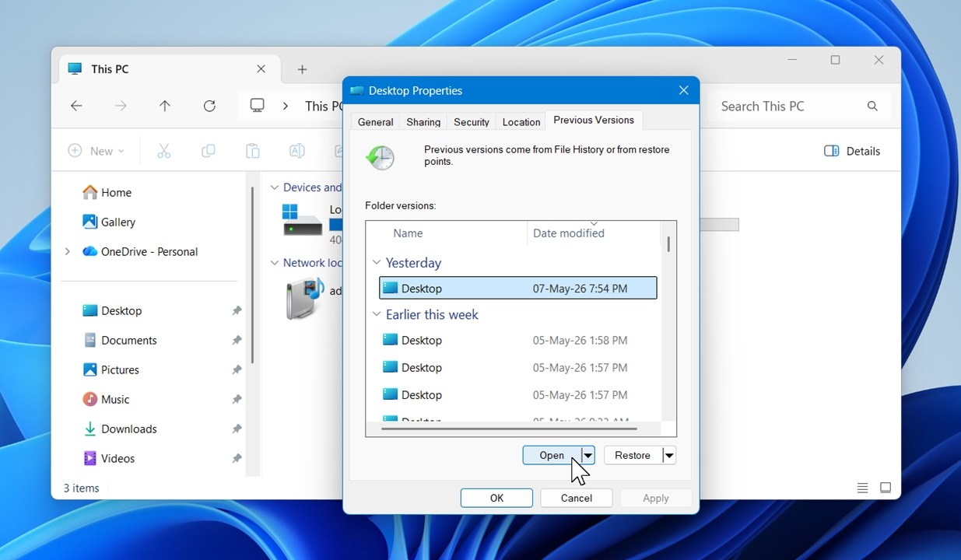
Task: Add a new File Explorer tab
Action: [302, 69]
